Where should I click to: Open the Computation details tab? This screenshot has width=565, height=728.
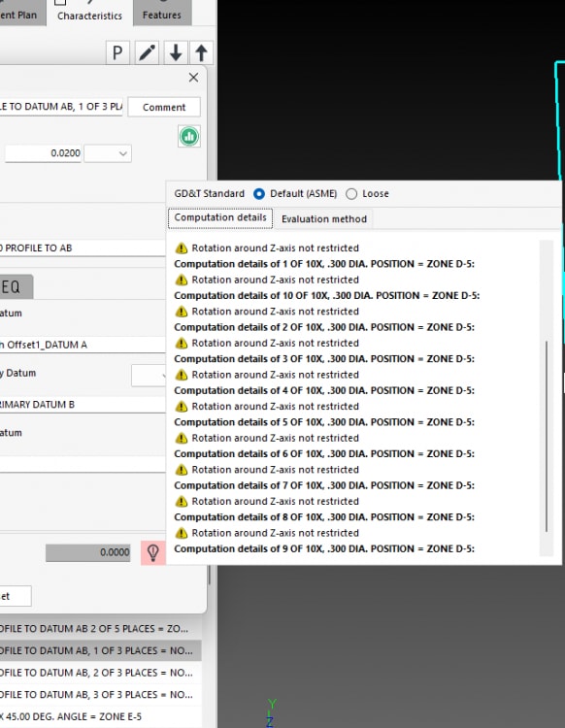(x=220, y=217)
